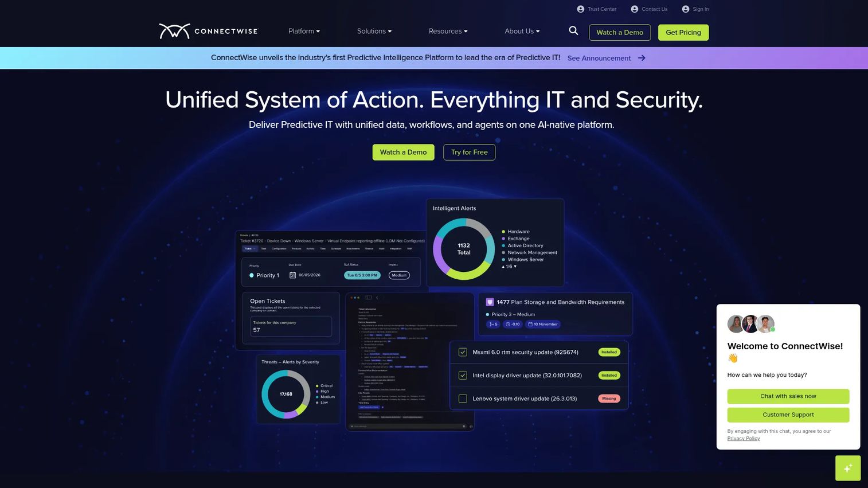This screenshot has height=488, width=868.
Task: Click Chat with sales now
Action: [788, 396]
